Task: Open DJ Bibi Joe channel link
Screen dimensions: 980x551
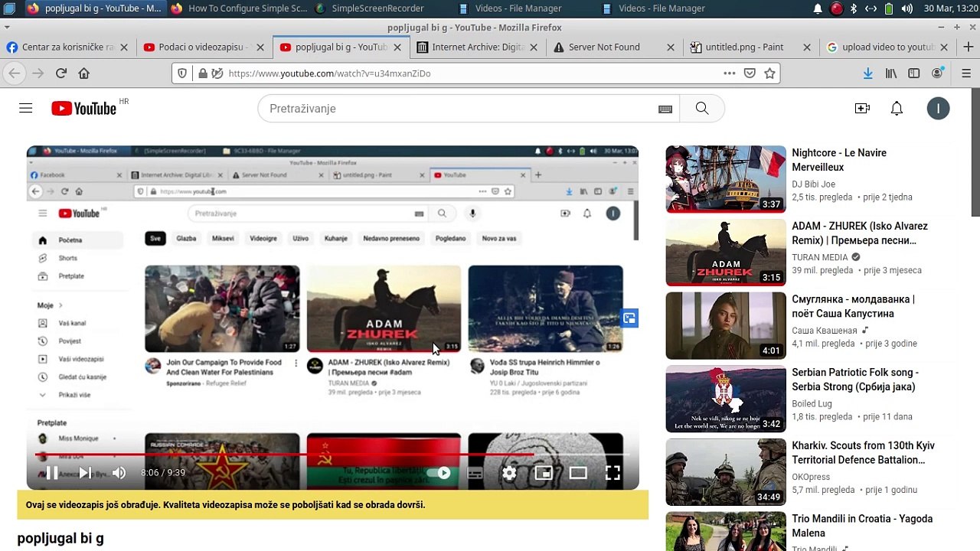Action: pyautogui.click(x=813, y=184)
